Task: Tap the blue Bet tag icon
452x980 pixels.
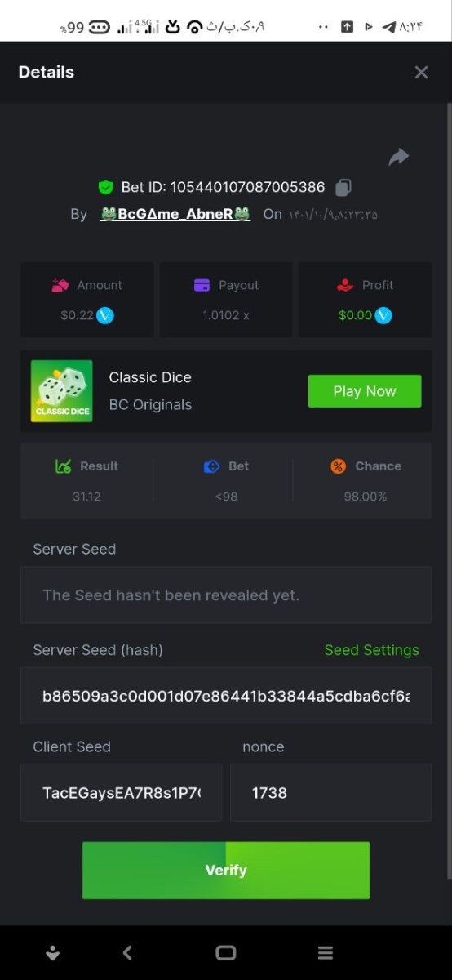Action: pyautogui.click(x=211, y=466)
